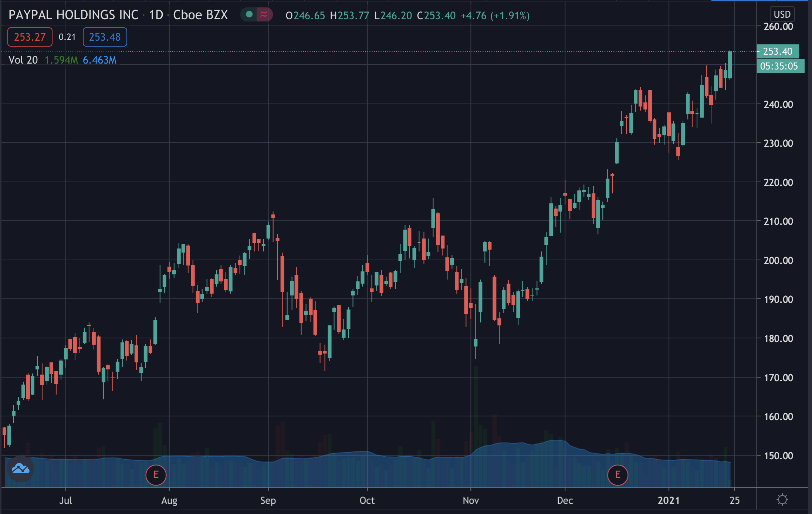Open the earnings marker in mid-December
This screenshot has width=812, height=514.
coord(618,475)
